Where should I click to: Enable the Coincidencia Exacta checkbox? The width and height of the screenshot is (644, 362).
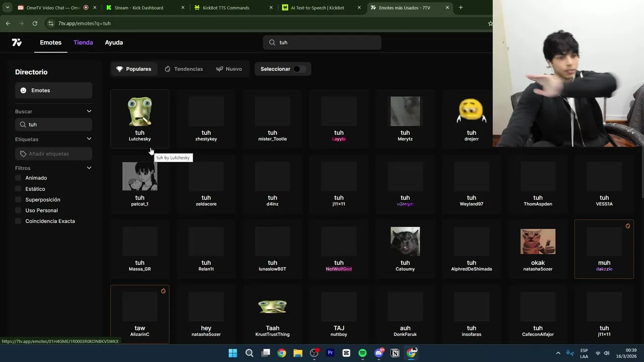pyautogui.click(x=18, y=221)
